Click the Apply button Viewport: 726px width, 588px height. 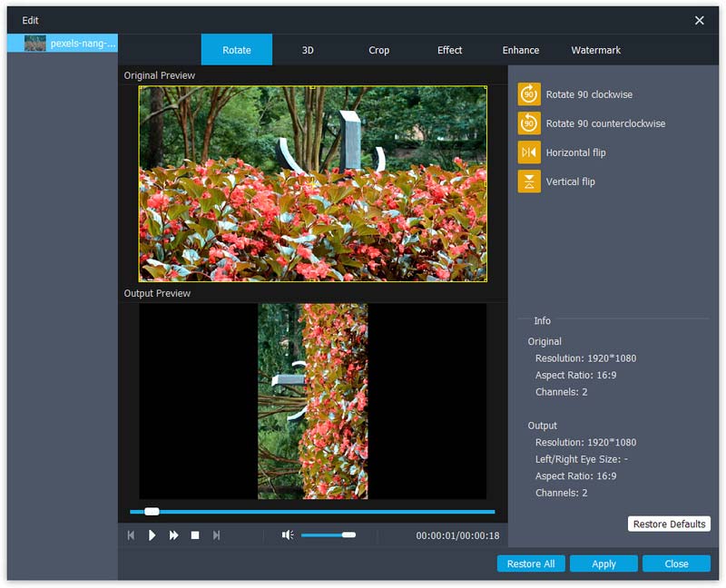pyautogui.click(x=603, y=563)
